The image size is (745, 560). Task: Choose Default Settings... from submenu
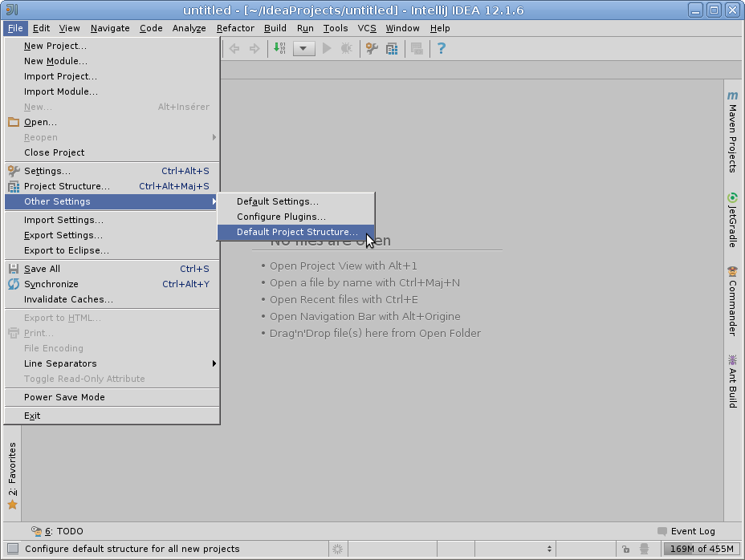tap(296, 201)
